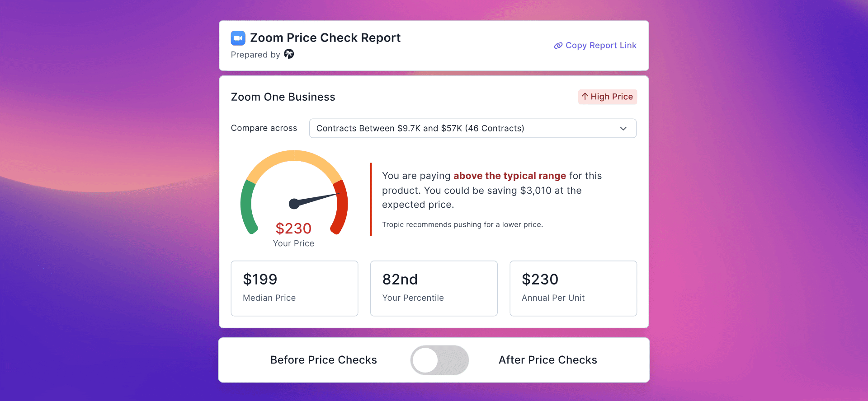
Task: Select the Tropic palm tree logo
Action: pyautogui.click(x=289, y=54)
